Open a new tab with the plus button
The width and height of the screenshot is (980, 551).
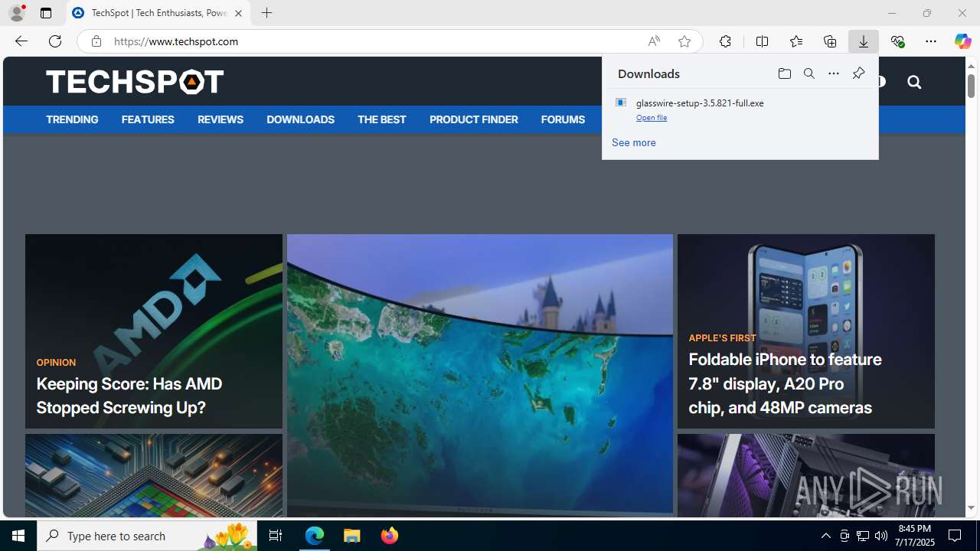266,13
